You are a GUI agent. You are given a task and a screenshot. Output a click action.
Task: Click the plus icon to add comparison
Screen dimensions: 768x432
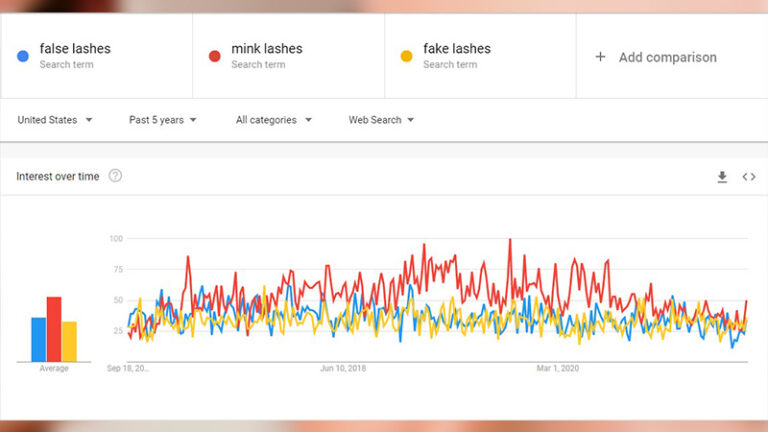[600, 57]
